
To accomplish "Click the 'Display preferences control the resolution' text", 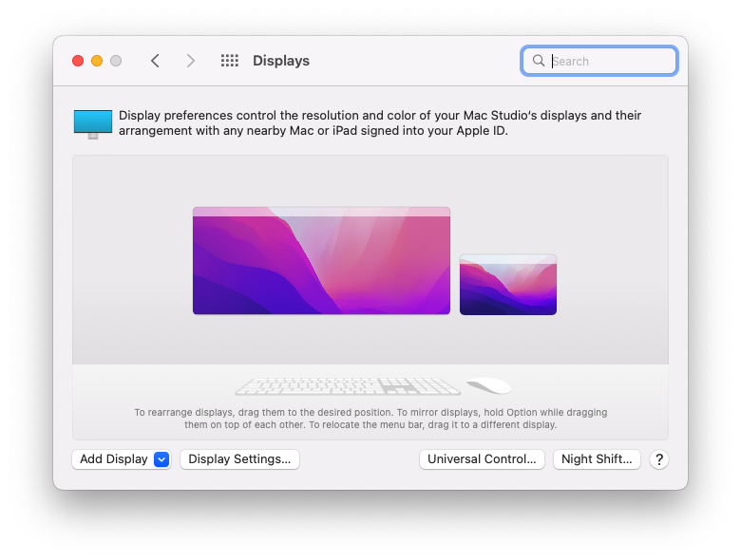I will point(380,122).
